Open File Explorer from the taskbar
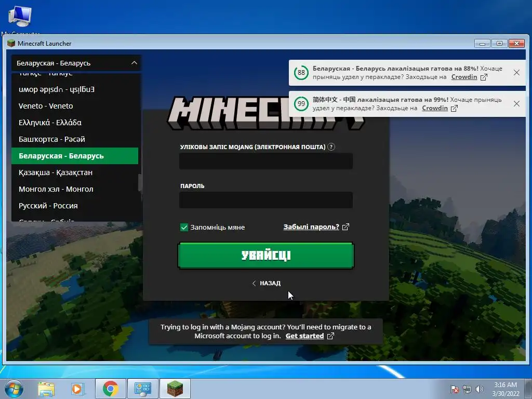This screenshot has width=532, height=399. point(46,389)
